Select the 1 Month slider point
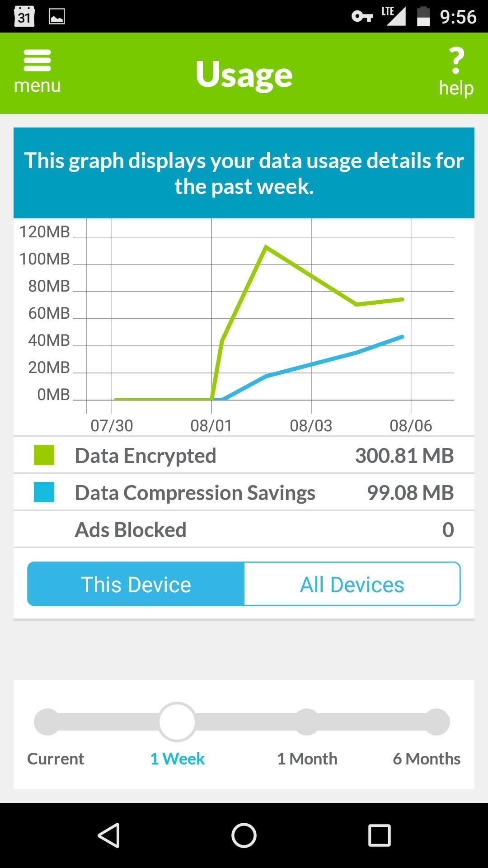The image size is (488, 868). [307, 722]
